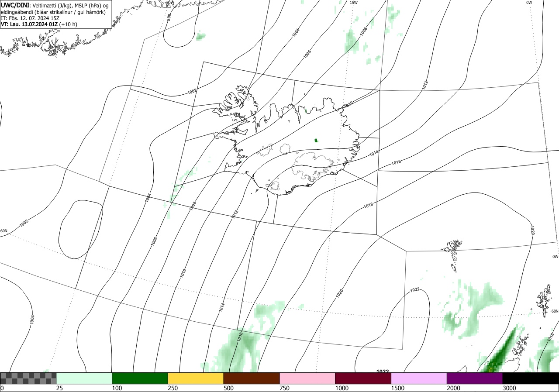Select the 1016 isobar label east of Iceland

click(396, 162)
